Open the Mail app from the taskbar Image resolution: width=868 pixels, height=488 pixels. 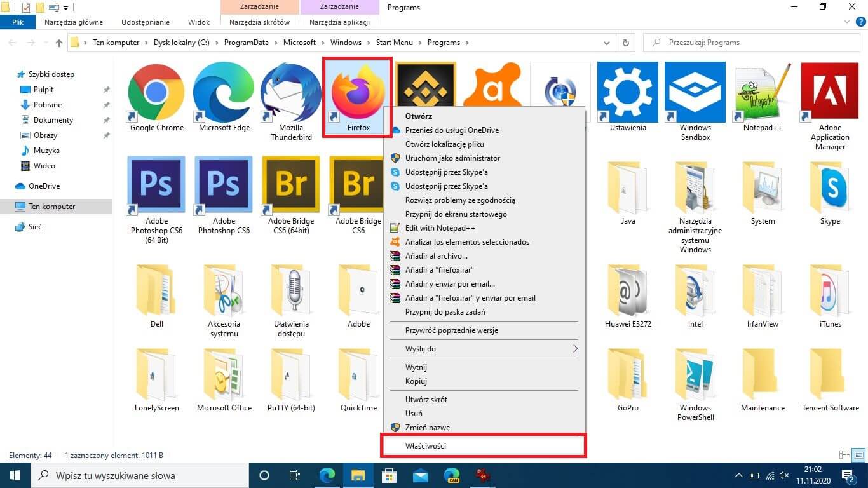click(420, 475)
